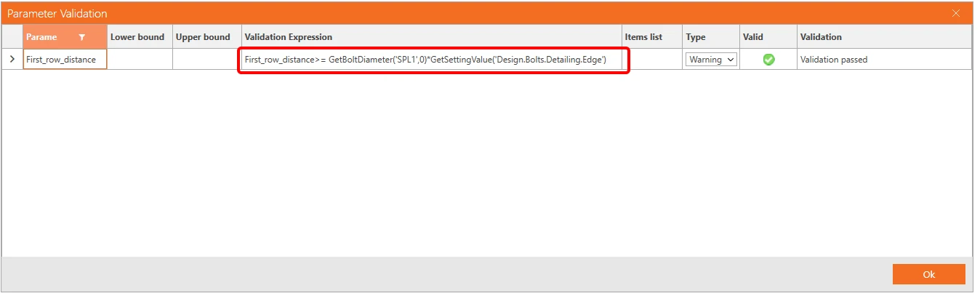Open the filter icon in Parame column header

point(81,37)
